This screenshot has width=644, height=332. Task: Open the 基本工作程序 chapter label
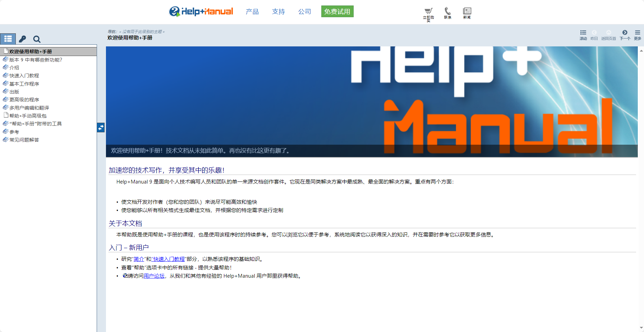tap(24, 84)
